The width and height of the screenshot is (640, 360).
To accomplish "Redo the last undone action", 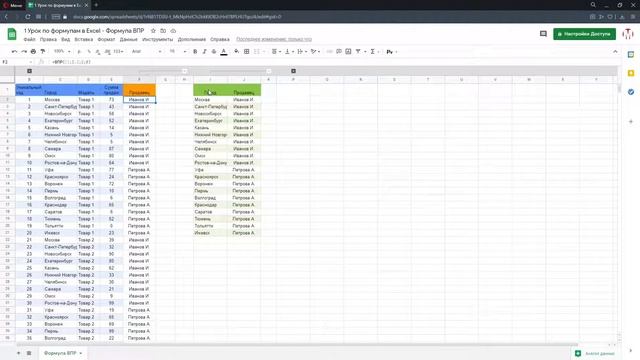I will (x=24, y=51).
